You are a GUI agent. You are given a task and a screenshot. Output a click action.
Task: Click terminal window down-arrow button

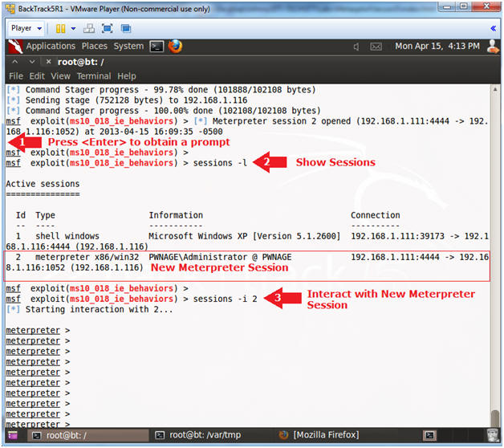[32, 62]
